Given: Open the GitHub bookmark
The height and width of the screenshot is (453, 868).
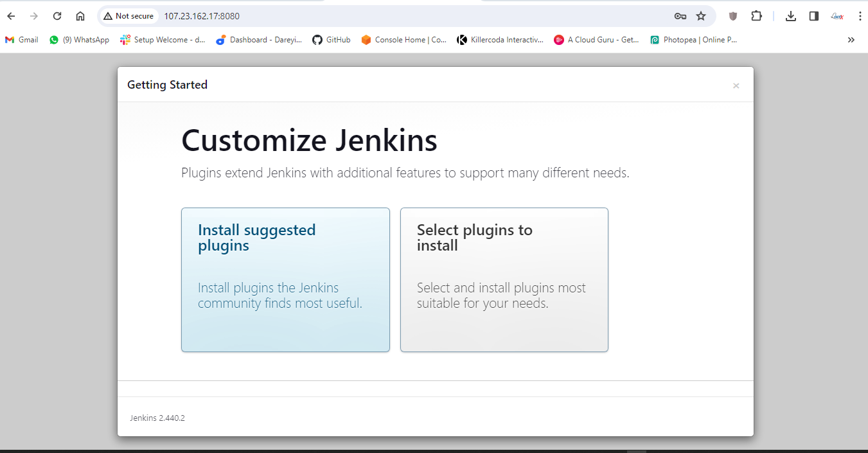Looking at the screenshot, I should pos(332,40).
